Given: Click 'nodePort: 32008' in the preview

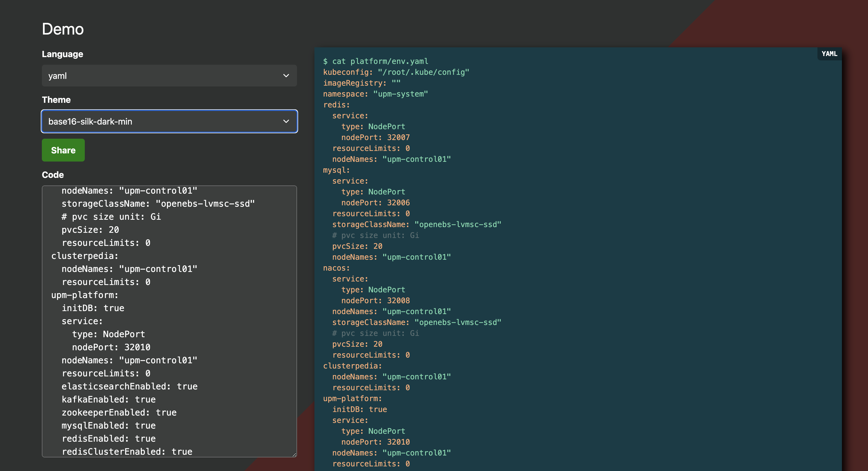Looking at the screenshot, I should pos(375,301).
